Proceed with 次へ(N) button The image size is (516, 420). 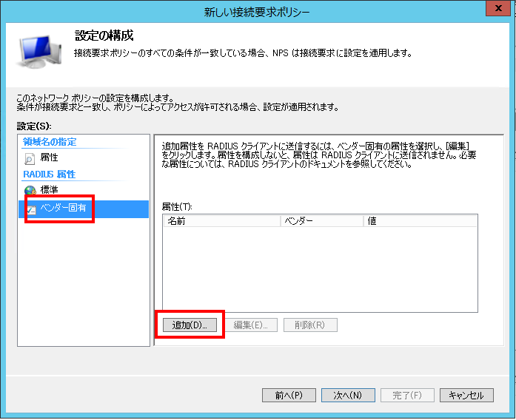coord(348,395)
